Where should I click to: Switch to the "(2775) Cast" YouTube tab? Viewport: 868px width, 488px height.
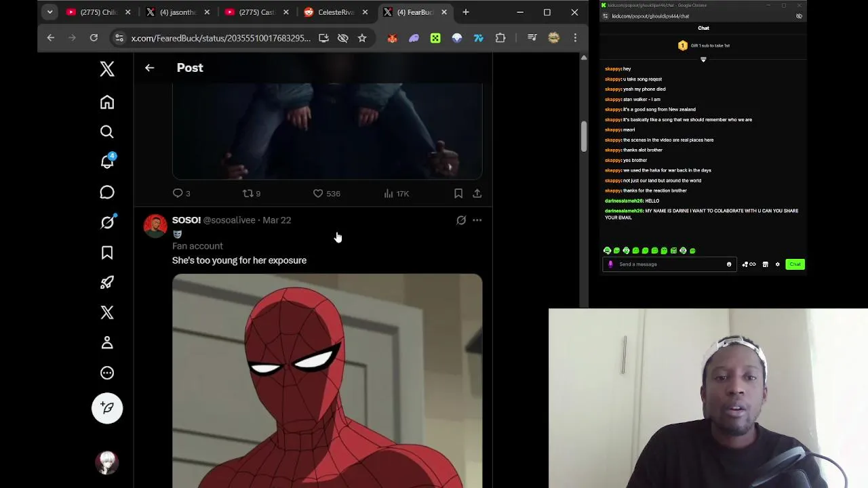pyautogui.click(x=257, y=12)
